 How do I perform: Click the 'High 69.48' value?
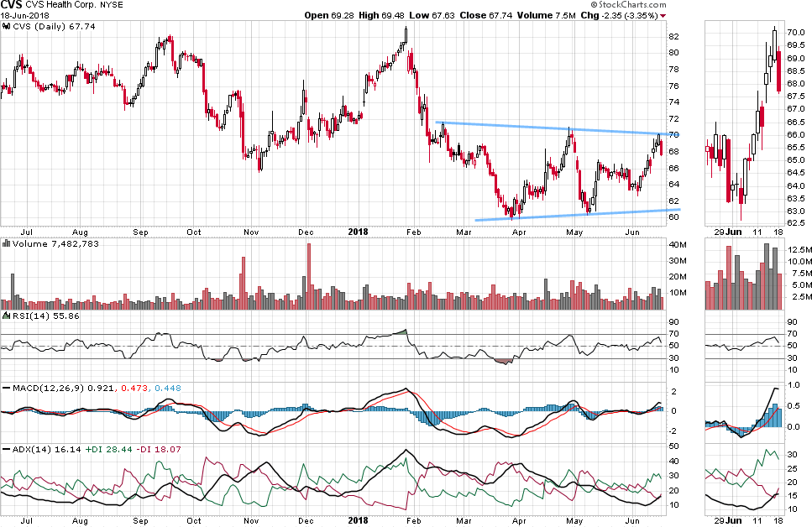tap(381, 15)
